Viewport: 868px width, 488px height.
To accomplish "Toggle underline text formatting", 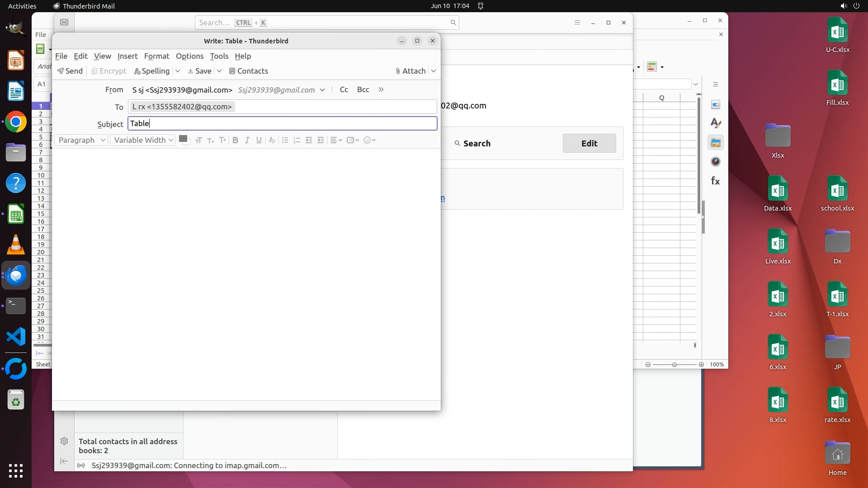I will pos(259,140).
